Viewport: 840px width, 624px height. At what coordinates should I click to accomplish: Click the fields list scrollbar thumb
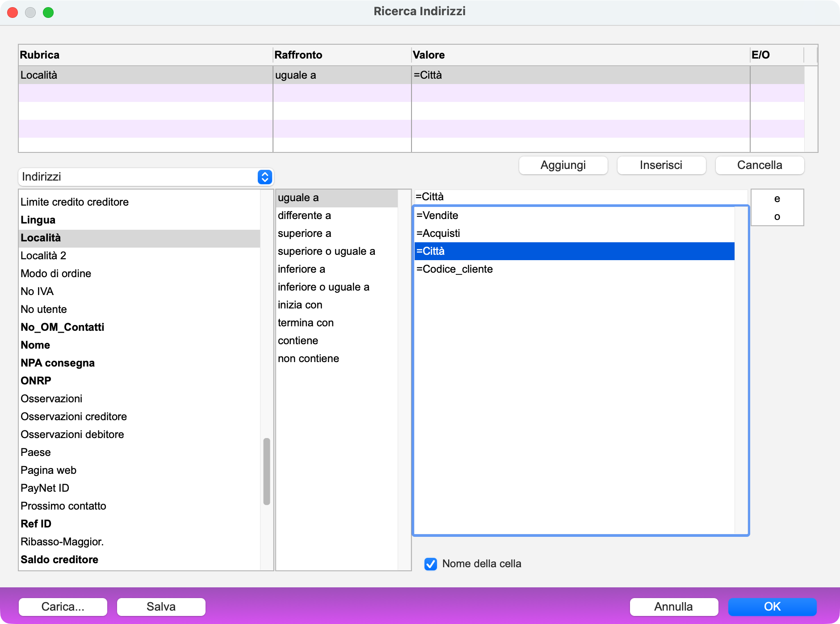coord(267,471)
